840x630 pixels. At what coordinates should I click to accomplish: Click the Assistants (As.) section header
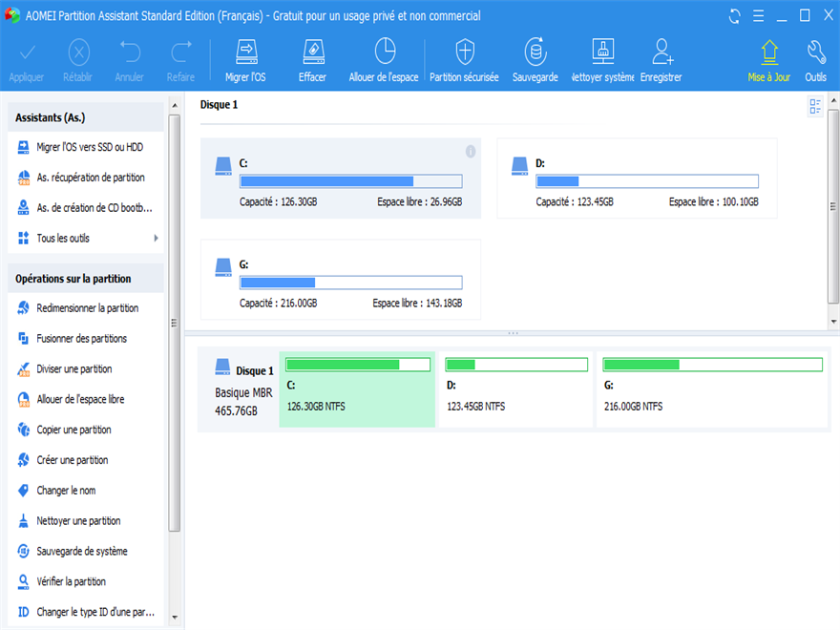coord(86,117)
